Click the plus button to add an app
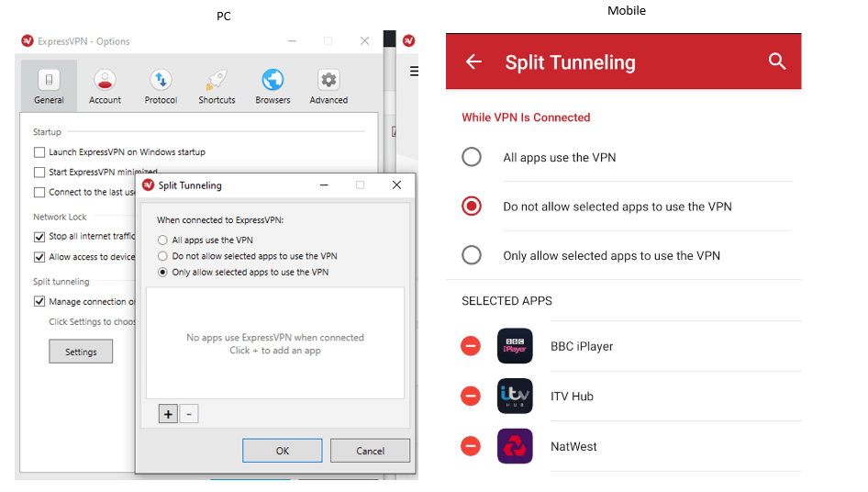The image size is (868, 492). 168,414
